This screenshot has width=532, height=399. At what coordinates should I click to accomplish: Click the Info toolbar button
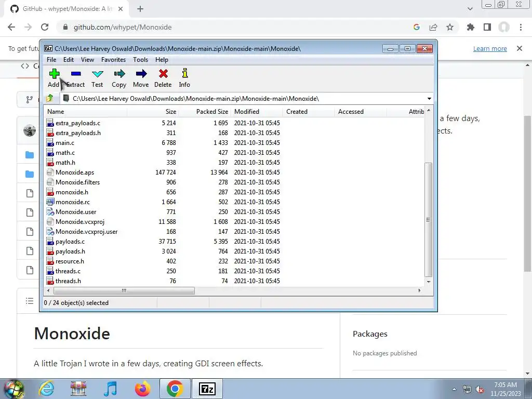[x=184, y=78]
